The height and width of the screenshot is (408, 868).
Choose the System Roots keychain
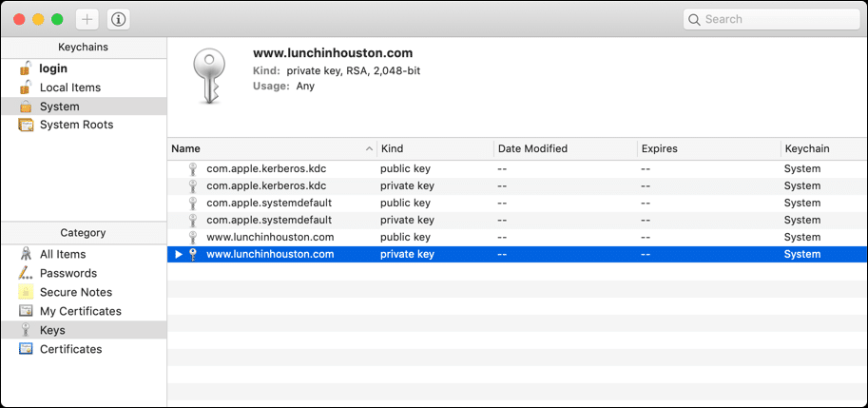tap(76, 125)
